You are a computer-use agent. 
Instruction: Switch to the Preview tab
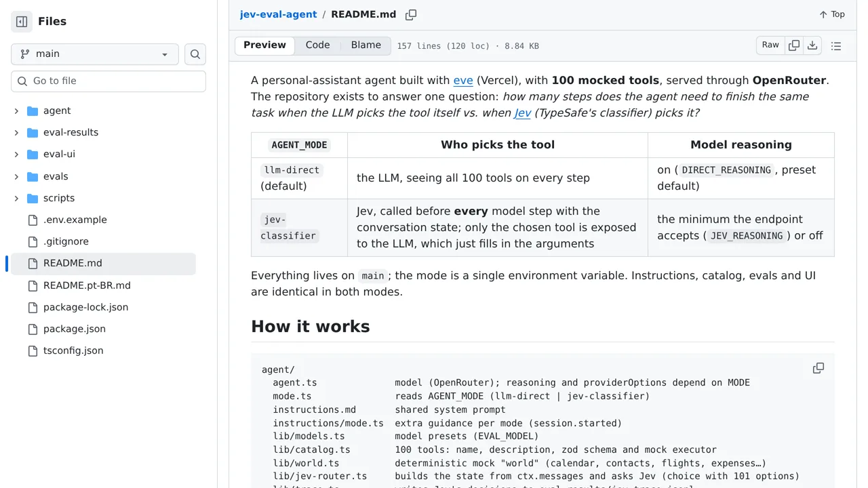click(264, 45)
